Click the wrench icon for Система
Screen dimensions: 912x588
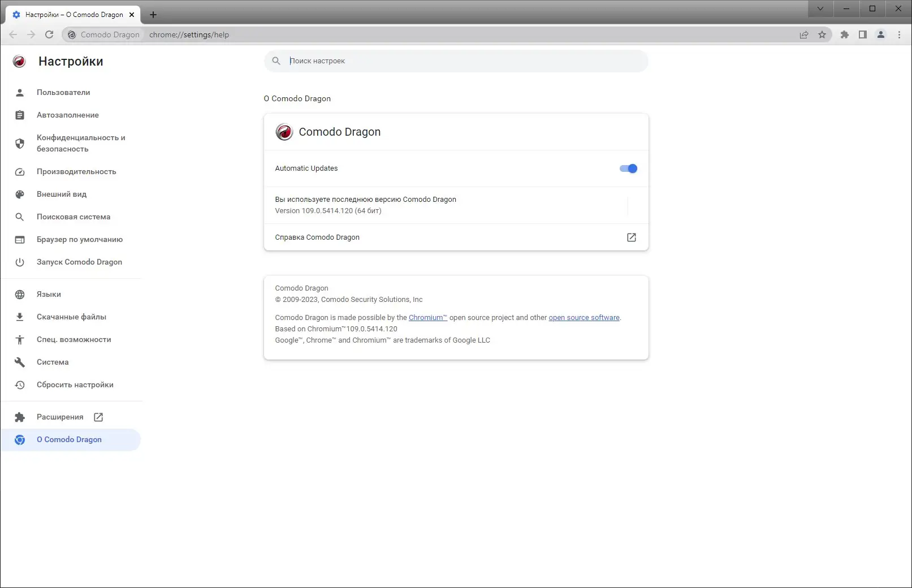[20, 362]
